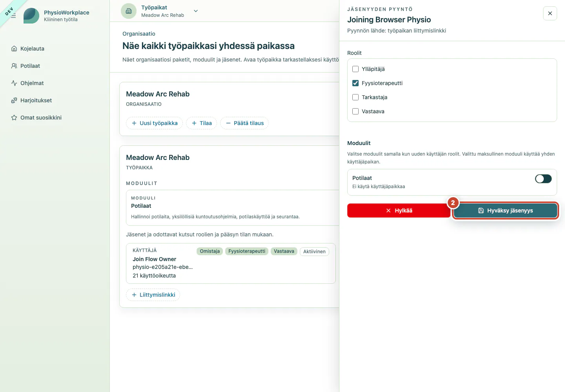Click the plus icon on Uusi työpaikka

[134, 123]
